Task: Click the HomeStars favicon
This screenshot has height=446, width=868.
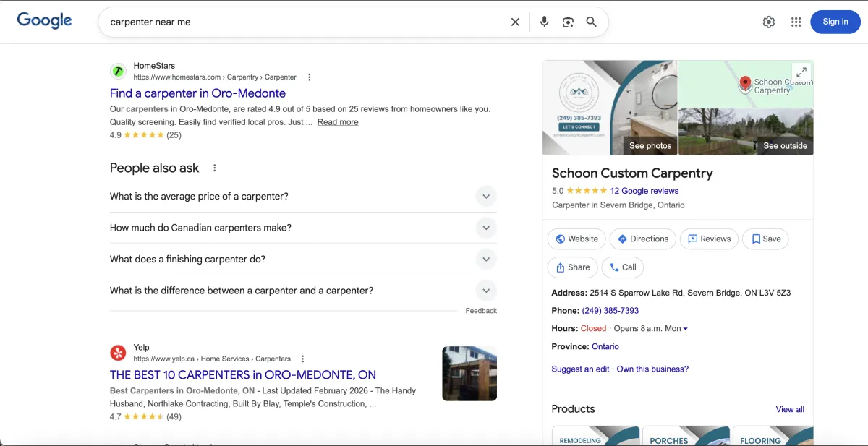Action: 118,71
